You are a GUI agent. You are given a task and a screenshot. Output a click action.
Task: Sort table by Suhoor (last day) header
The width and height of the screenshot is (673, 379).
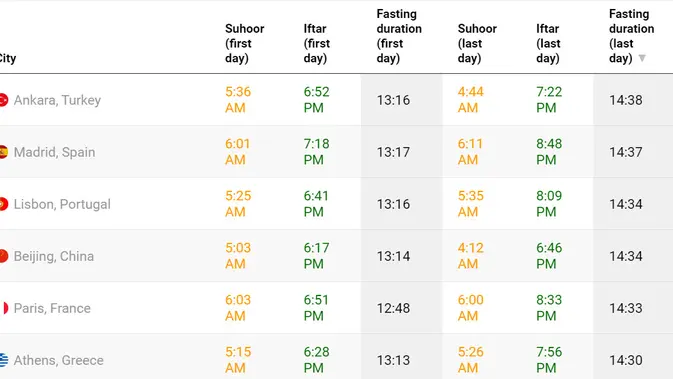pos(477,43)
